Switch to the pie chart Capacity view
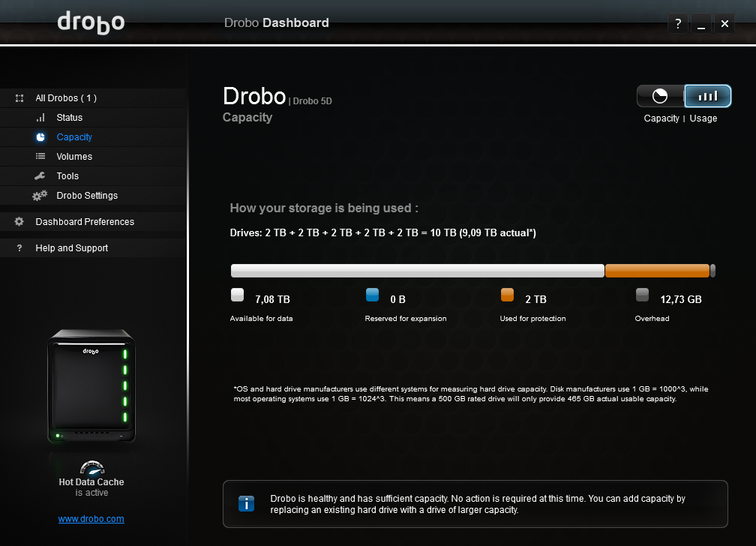Image resolution: width=756 pixels, height=546 pixels. pyautogui.click(x=660, y=96)
